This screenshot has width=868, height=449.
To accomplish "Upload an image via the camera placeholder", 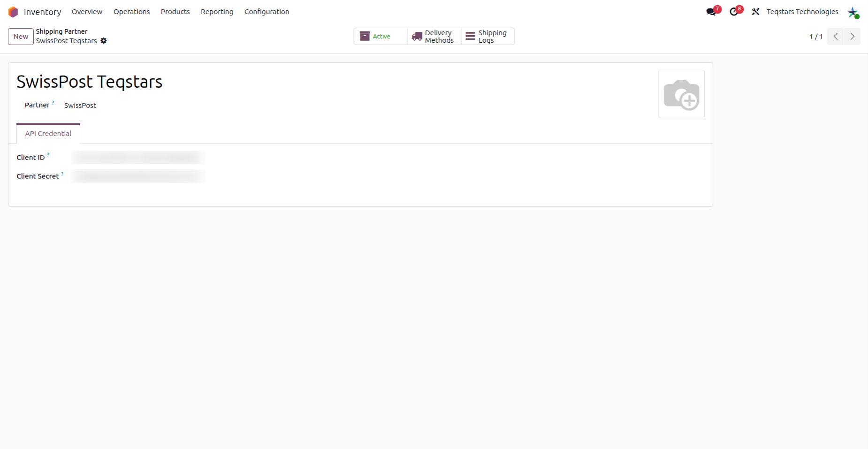I will (x=681, y=94).
